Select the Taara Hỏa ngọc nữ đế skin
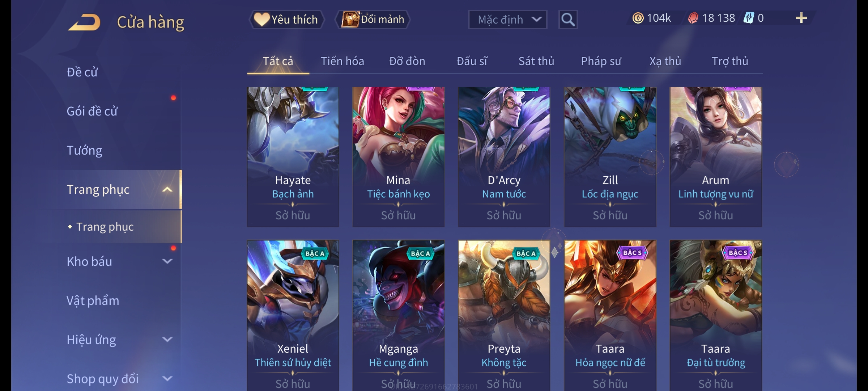Image resolution: width=868 pixels, height=391 pixels. (610, 315)
